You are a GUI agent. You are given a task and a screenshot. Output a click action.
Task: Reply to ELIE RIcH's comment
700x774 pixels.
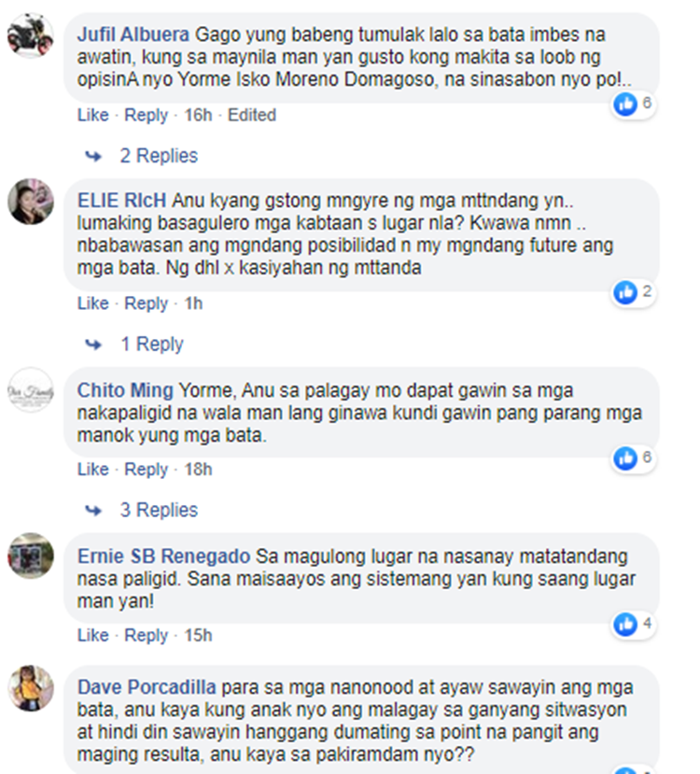coord(146,303)
